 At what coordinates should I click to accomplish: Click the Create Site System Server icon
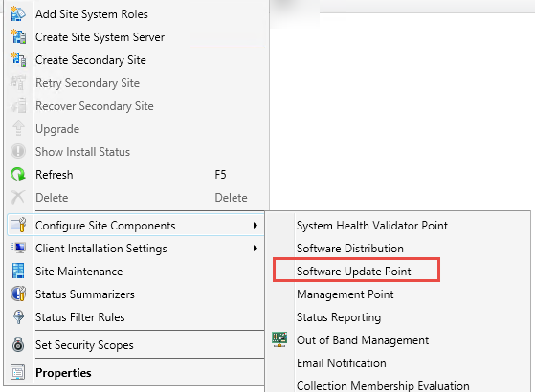(x=18, y=37)
